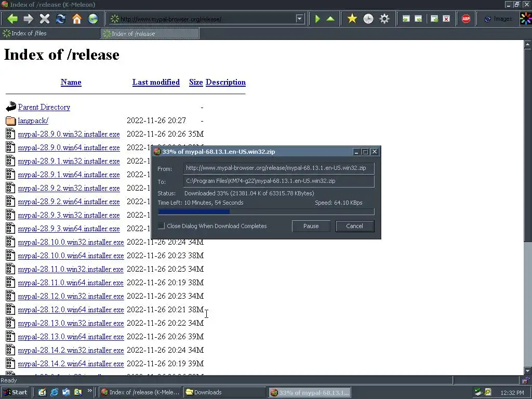The image size is (532, 399).
Task: Click the URL address field
Action: pos(207,19)
